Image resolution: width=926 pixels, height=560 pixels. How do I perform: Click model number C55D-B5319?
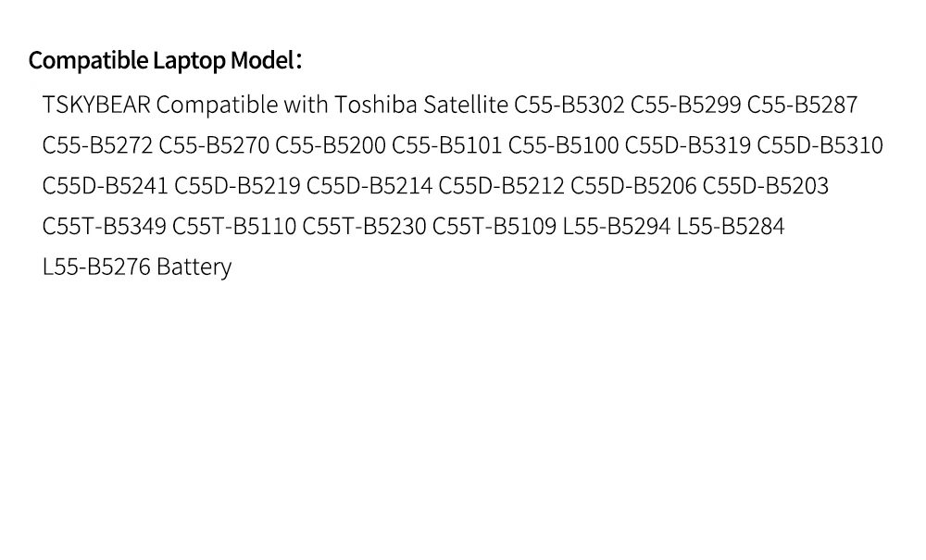coord(688,145)
